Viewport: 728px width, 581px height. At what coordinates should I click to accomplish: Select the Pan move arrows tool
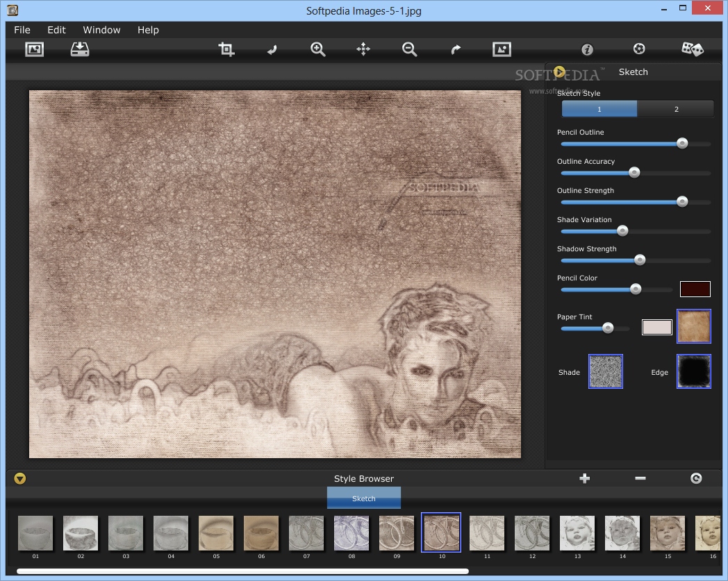pos(363,49)
